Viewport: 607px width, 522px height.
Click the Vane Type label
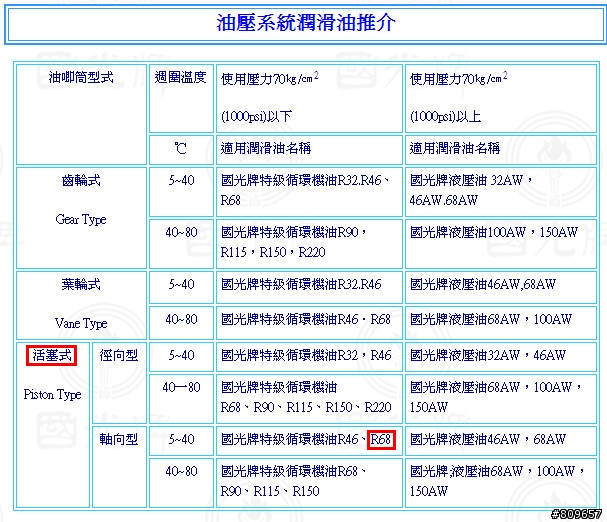coord(81,323)
